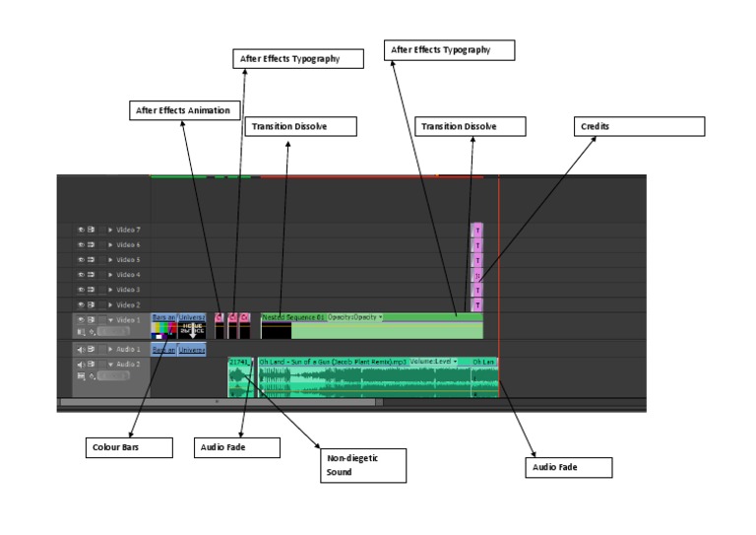Open Audio 2 show keyframes icon
The image size is (756, 535).
[92, 375]
